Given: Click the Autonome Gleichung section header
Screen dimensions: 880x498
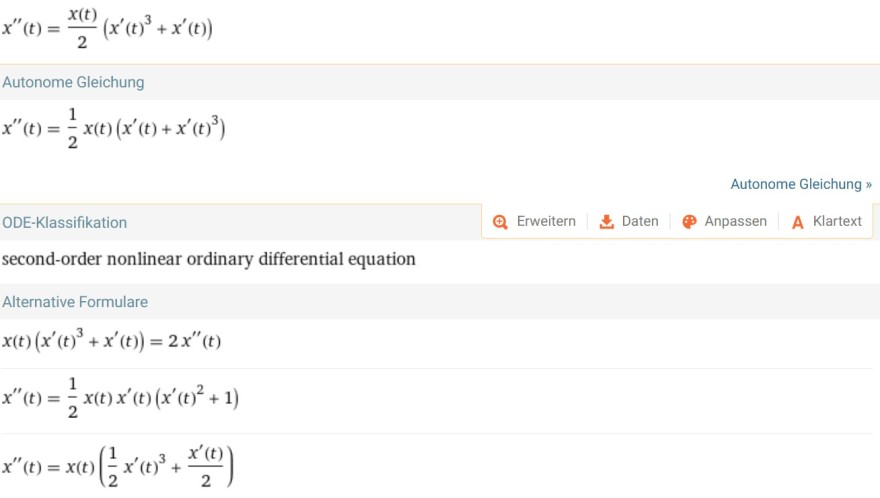Looking at the screenshot, I should click(73, 82).
